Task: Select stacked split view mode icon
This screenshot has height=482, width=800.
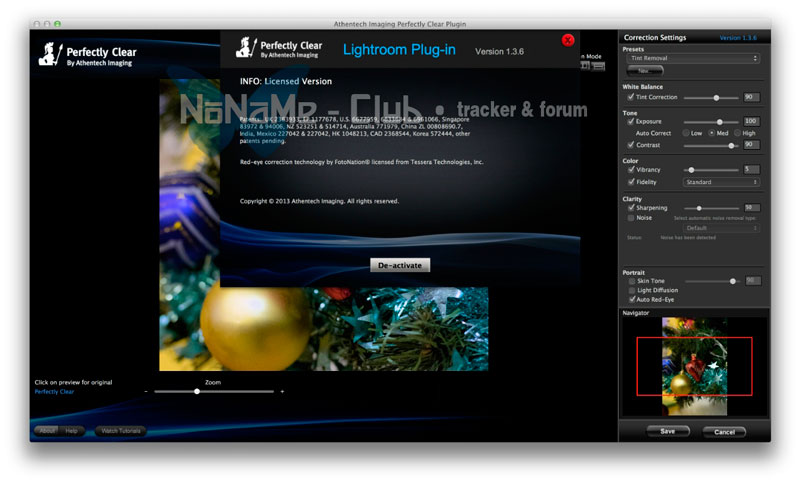Action: click(x=598, y=66)
